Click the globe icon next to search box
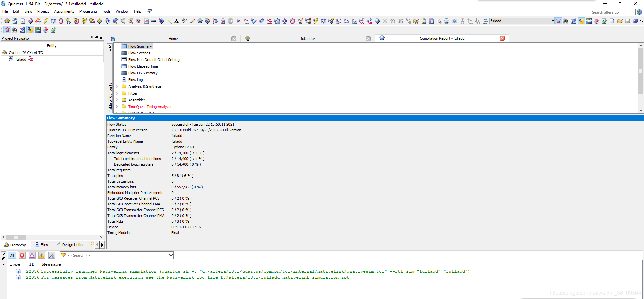Screen dimensions: 644x299 (x=640, y=12)
